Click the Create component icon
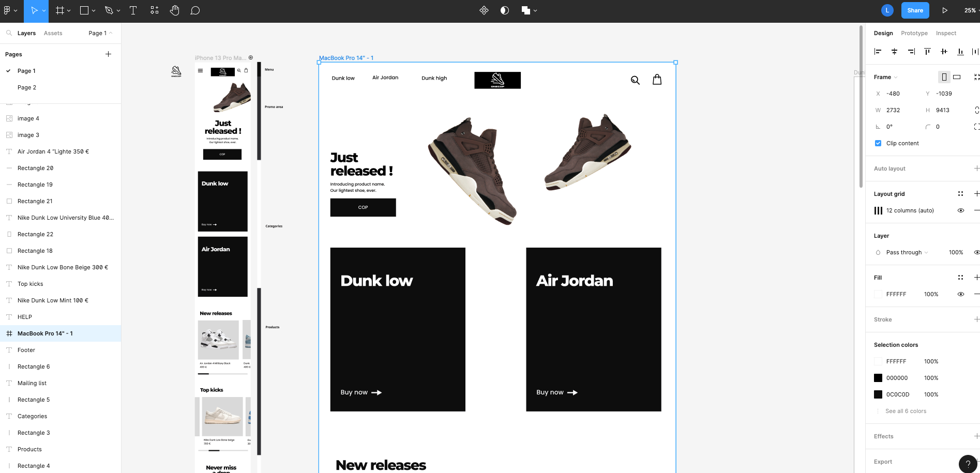980x473 pixels. [x=484, y=10]
